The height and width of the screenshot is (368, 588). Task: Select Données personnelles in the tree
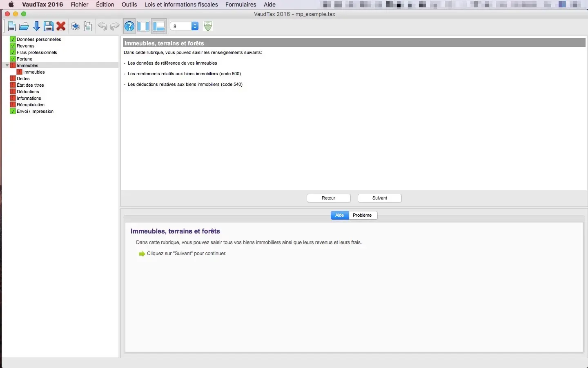(x=39, y=39)
